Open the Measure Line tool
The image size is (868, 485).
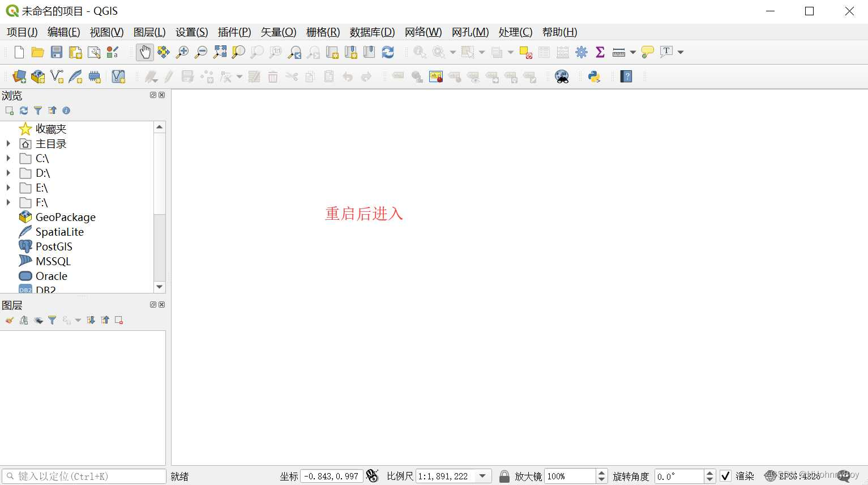pyautogui.click(x=619, y=52)
